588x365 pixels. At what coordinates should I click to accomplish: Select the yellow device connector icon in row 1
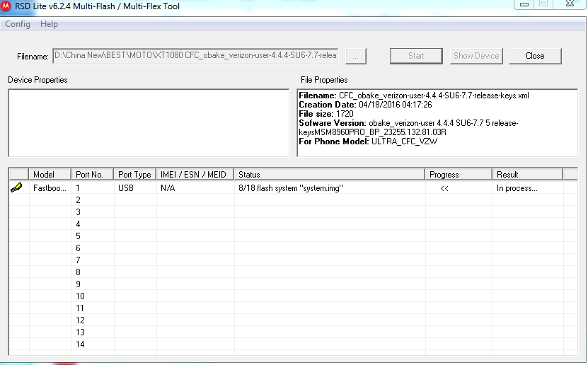point(16,187)
